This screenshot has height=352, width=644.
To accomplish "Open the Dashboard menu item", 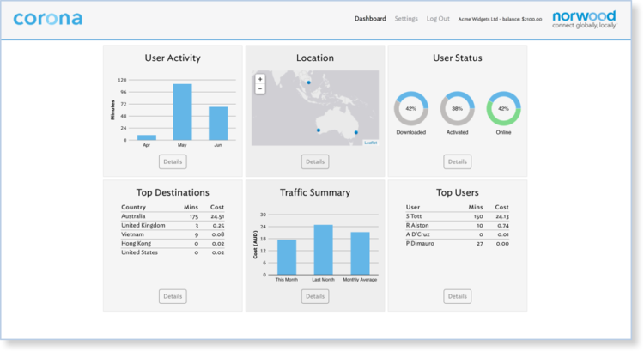I will [370, 19].
